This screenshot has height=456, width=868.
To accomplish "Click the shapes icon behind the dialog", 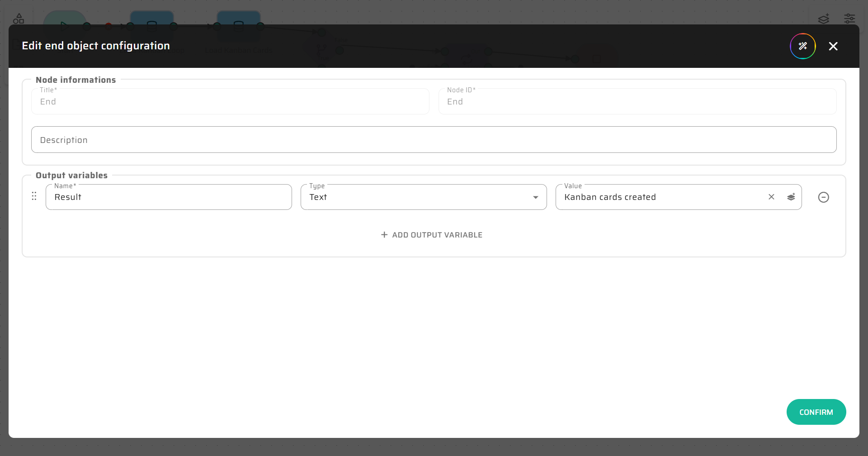I will point(19,19).
